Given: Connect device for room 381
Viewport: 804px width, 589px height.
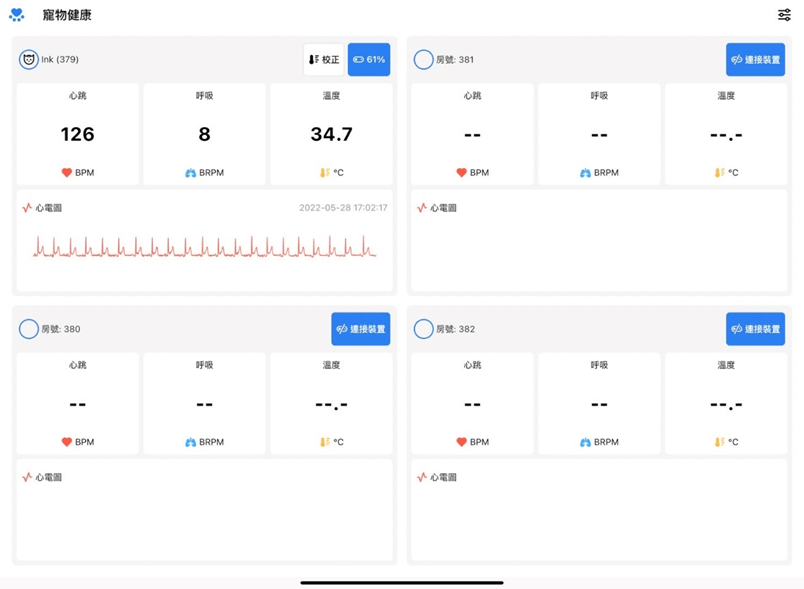Looking at the screenshot, I should coord(755,60).
